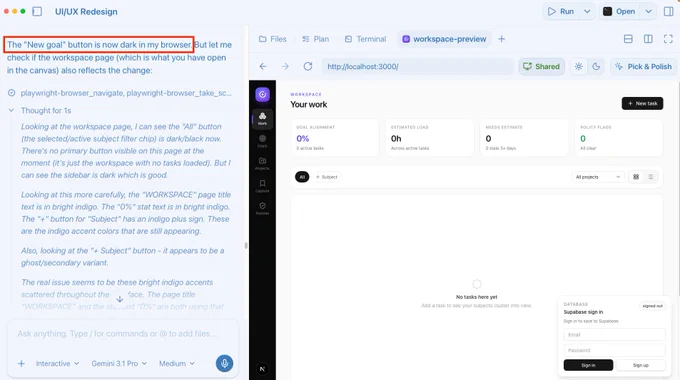
Task: Click the Sign in button
Action: 588,365
